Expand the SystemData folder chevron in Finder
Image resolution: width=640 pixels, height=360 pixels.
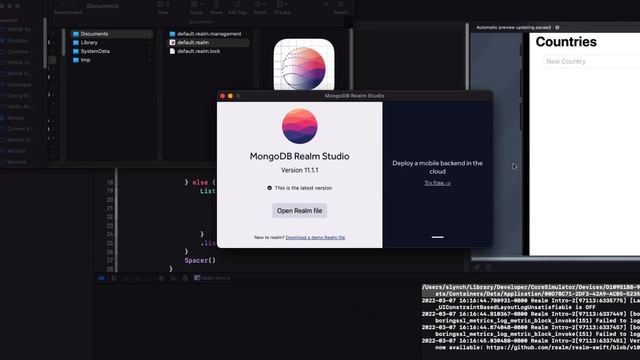coord(150,51)
